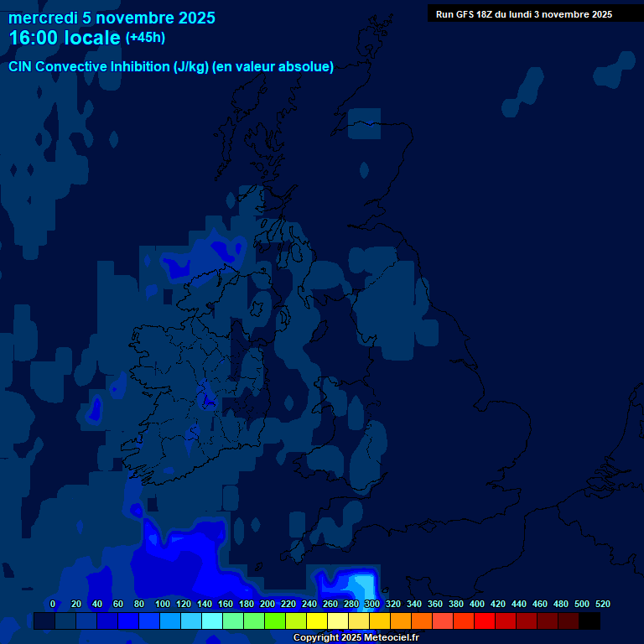
Task: Select the bright red legend swatch
Action: coord(485,621)
